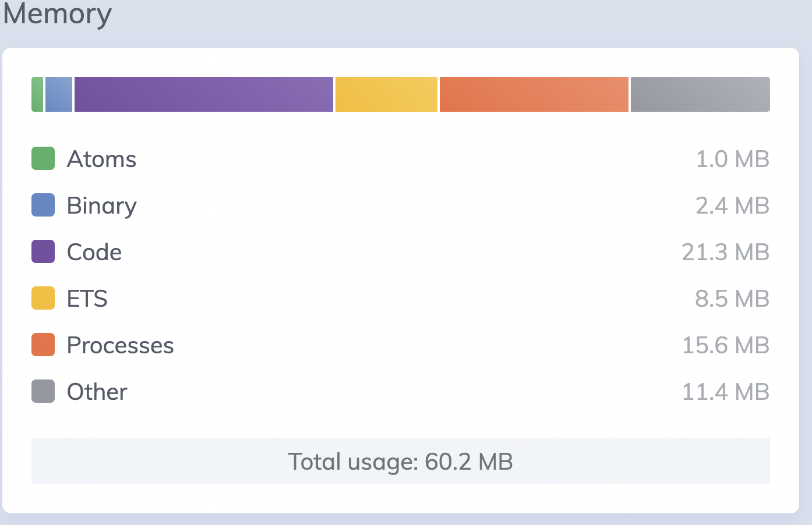Select the yellow ETS segment in the bar
The width and height of the screenshot is (812, 525).
(386, 94)
